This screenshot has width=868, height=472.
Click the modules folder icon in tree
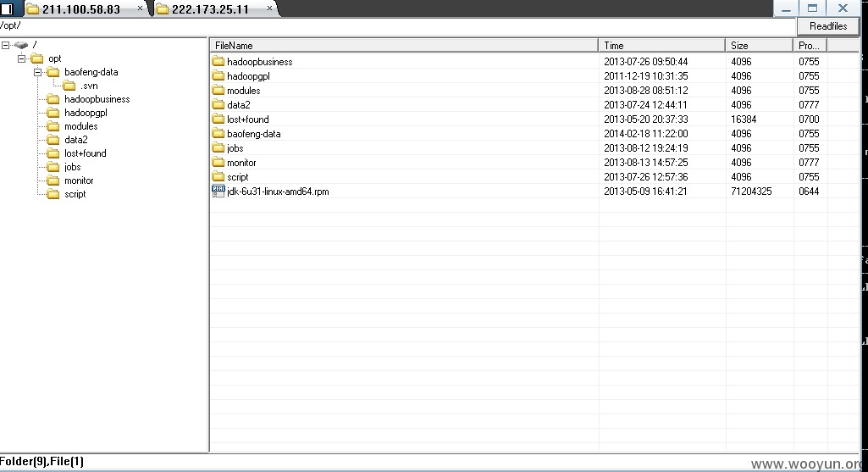[x=53, y=126]
